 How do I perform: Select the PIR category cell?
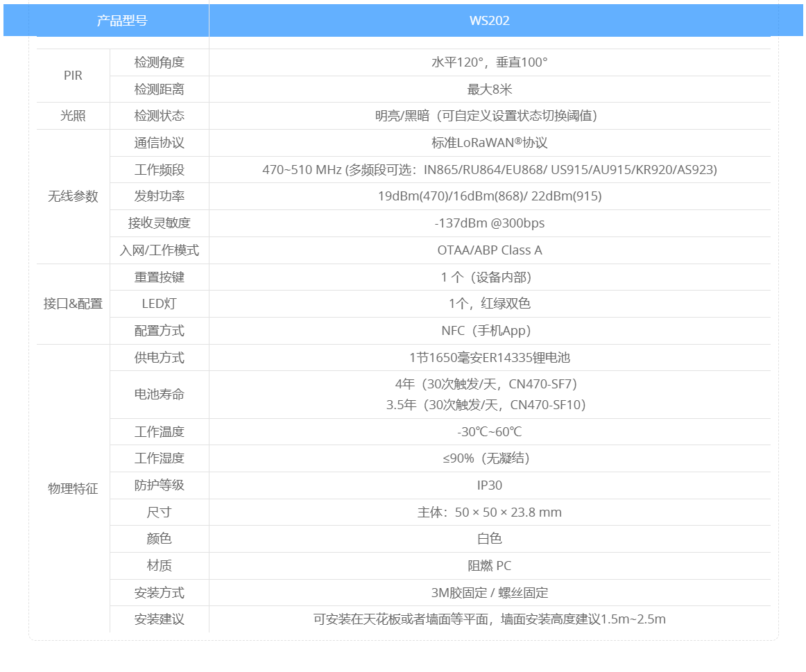click(x=73, y=76)
